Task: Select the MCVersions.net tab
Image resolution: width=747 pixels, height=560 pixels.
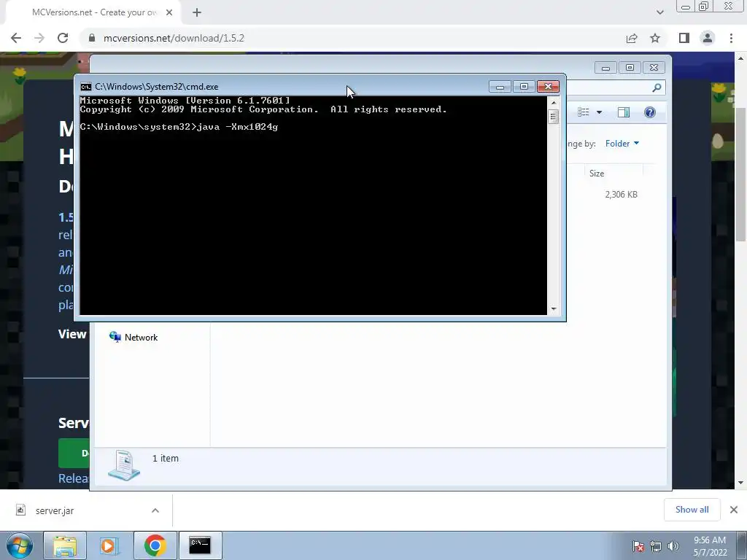Action: [x=96, y=12]
